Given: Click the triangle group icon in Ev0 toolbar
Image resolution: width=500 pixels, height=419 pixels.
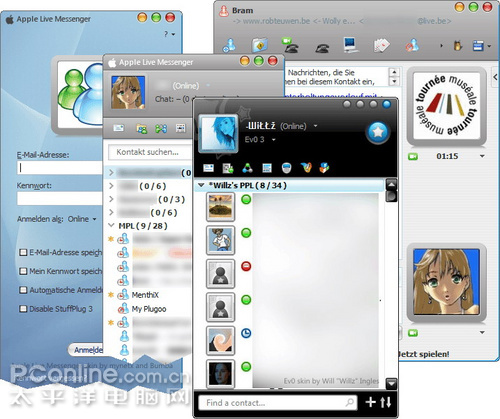Looking at the screenshot, I should tap(247, 168).
